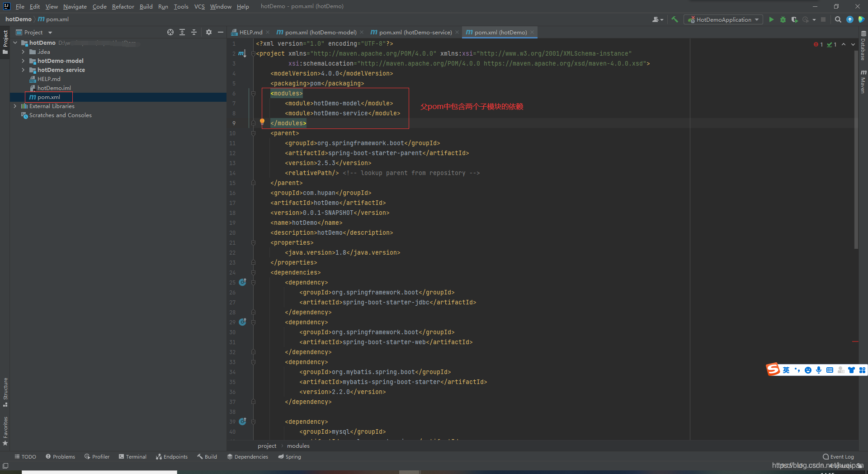Open the Maven tool window
The image size is (868, 474).
tap(863, 81)
